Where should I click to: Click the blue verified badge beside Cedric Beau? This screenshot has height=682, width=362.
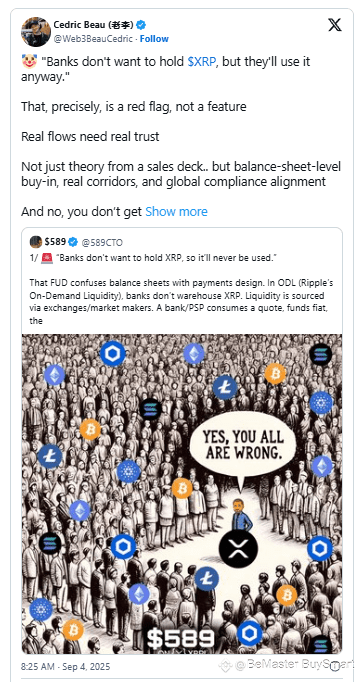(142, 24)
